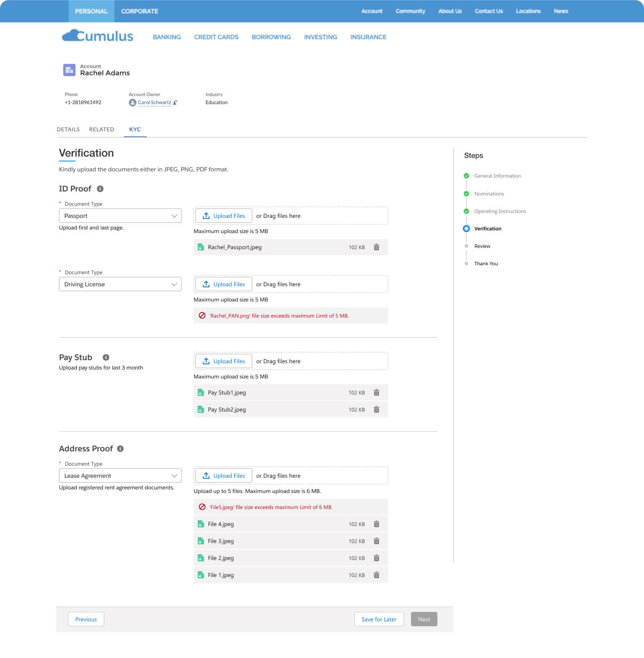Click the Thank You step label

pyautogui.click(x=486, y=263)
